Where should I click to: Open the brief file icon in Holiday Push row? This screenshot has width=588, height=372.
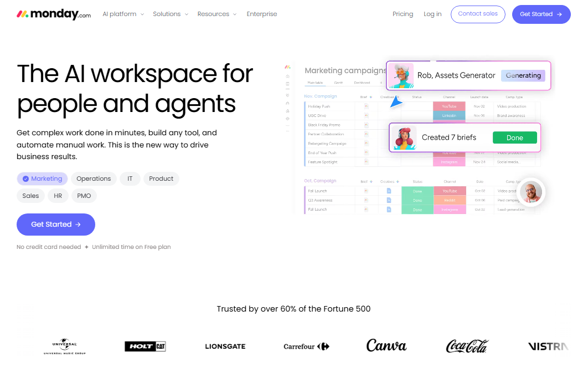coord(367,106)
